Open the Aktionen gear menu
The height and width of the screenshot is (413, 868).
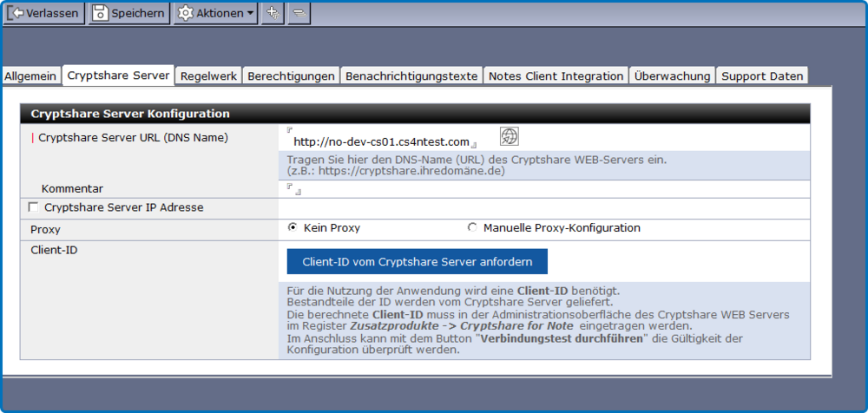215,13
